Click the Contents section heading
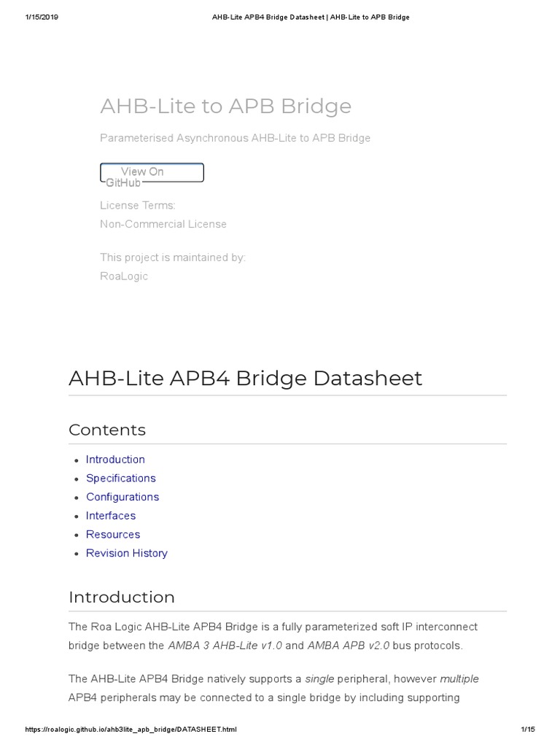Image resolution: width=560 pixels, height=747 pixels. point(107,430)
